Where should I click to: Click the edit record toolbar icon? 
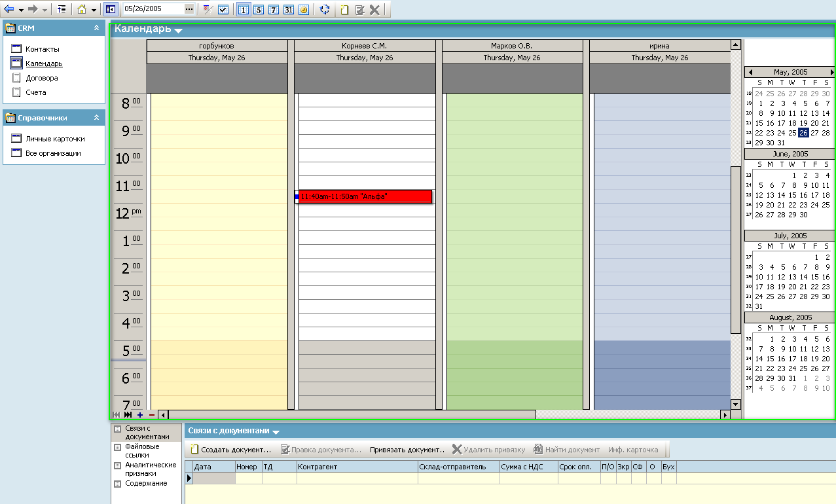(x=360, y=9)
